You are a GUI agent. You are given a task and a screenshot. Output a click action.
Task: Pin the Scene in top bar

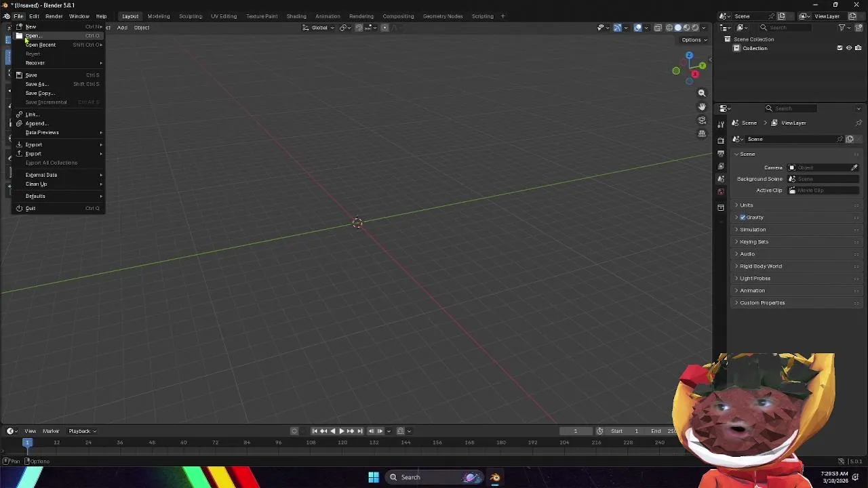point(772,16)
